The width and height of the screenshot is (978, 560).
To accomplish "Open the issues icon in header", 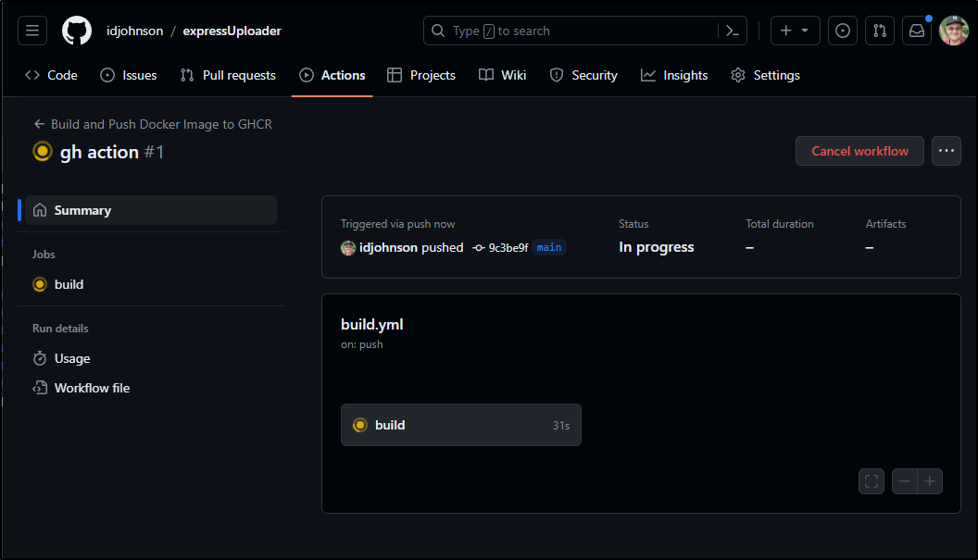I will (843, 31).
